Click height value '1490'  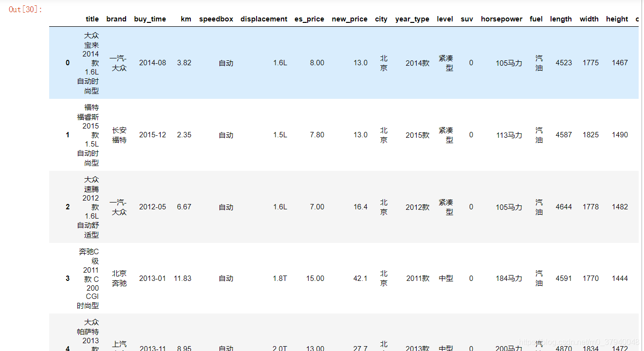click(x=620, y=135)
